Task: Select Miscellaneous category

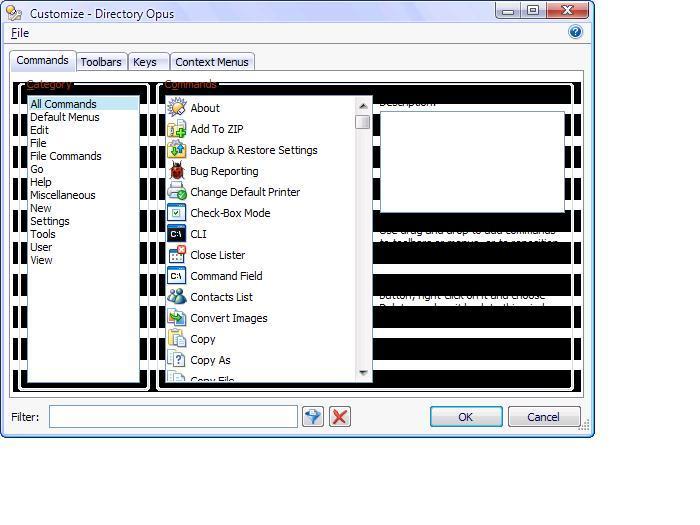Action: 83,195
